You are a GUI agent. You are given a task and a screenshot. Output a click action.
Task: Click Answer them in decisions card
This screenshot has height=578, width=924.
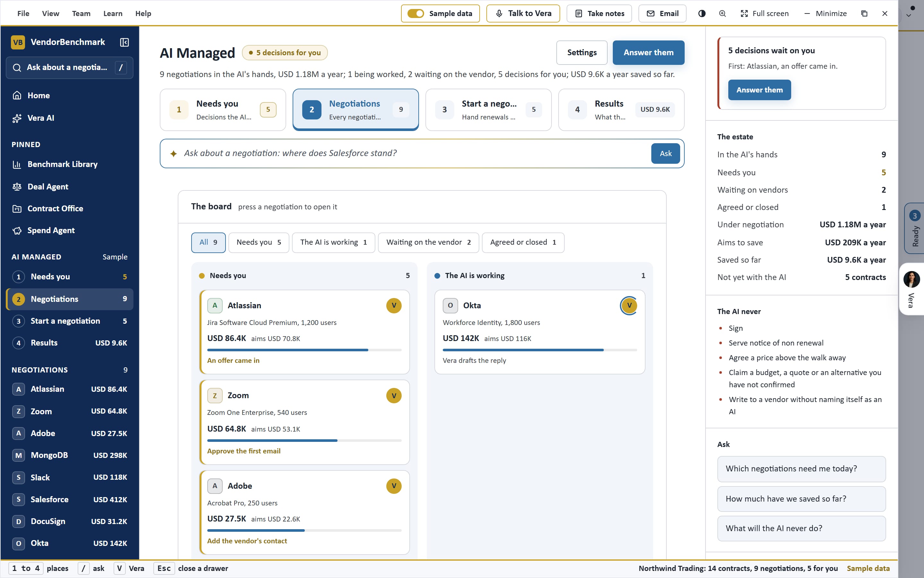[x=759, y=90]
